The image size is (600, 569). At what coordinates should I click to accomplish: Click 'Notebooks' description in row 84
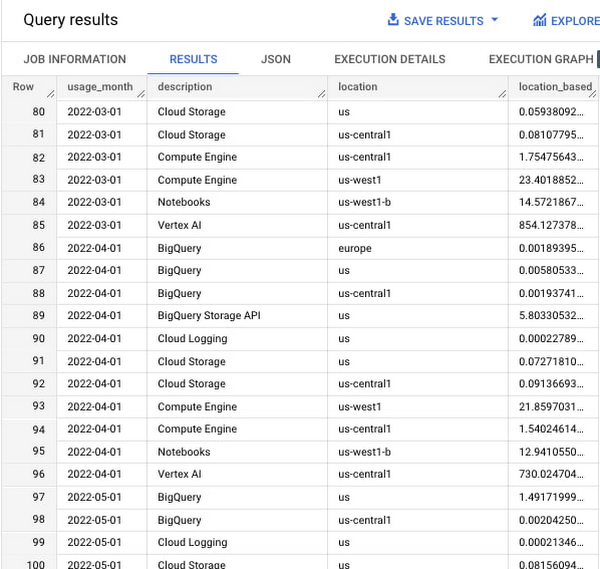[x=184, y=202]
